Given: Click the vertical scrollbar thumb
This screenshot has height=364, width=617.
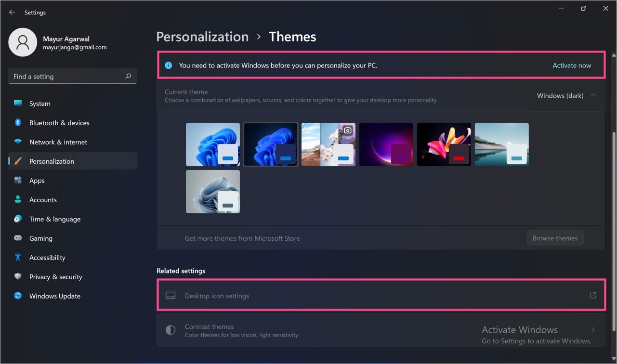Looking at the screenshot, I should coord(613,232).
